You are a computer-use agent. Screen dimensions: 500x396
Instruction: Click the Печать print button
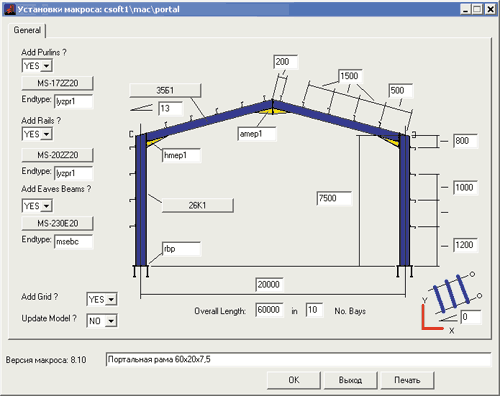pyautogui.click(x=407, y=380)
